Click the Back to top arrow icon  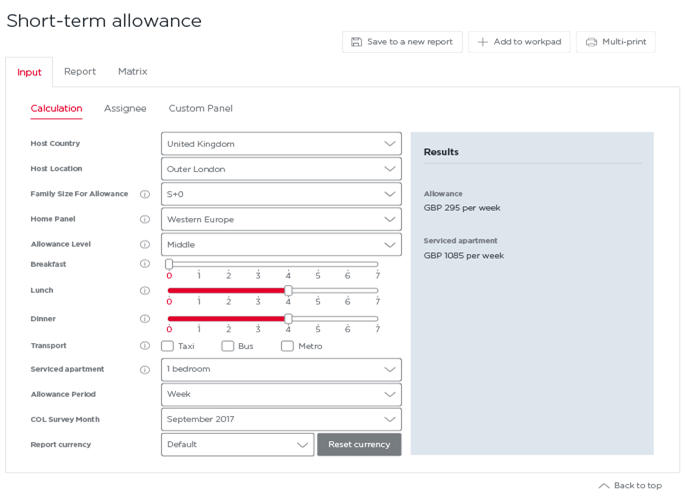[x=604, y=486]
